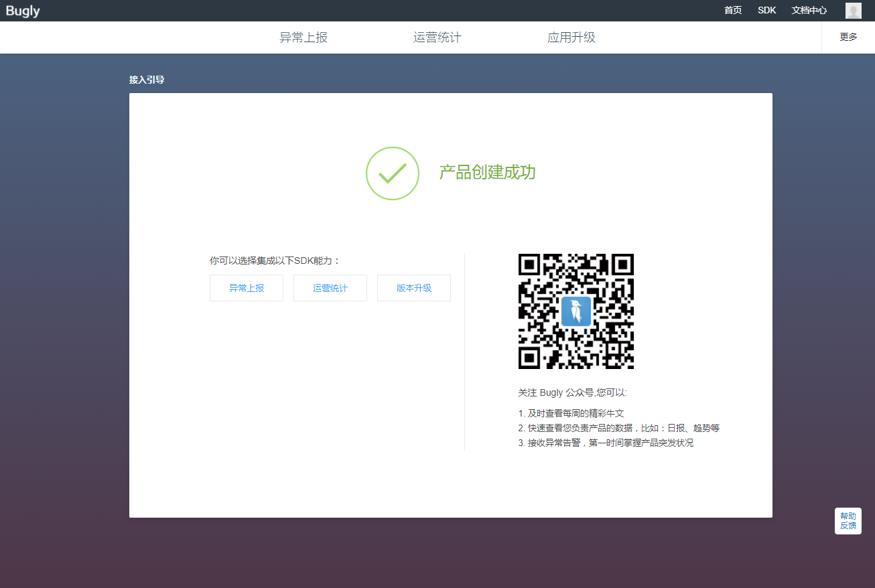Open 文档中心 documentation center
The image size is (875, 588).
point(809,10)
